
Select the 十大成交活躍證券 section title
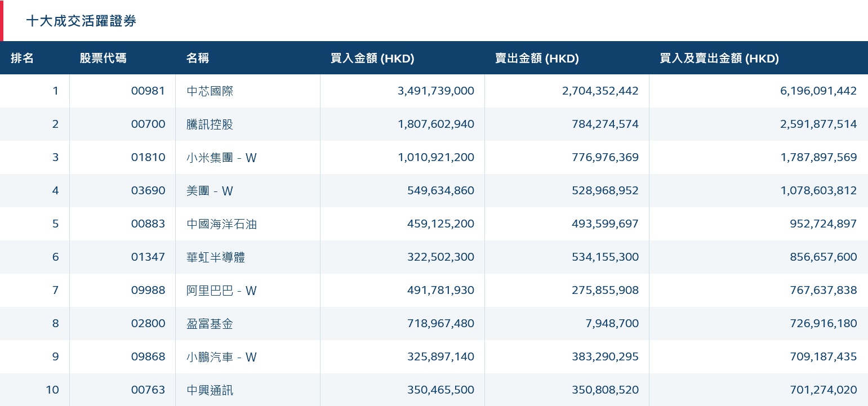tap(81, 21)
